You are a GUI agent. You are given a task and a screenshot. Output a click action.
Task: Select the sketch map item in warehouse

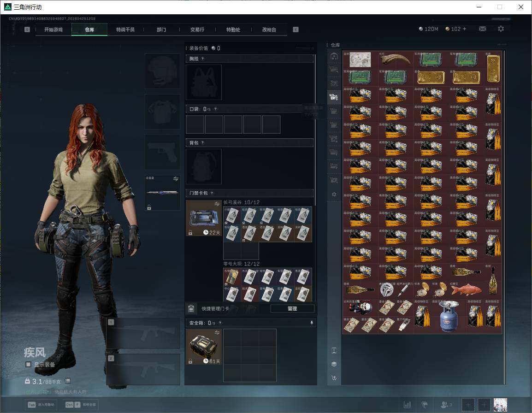[361, 60]
